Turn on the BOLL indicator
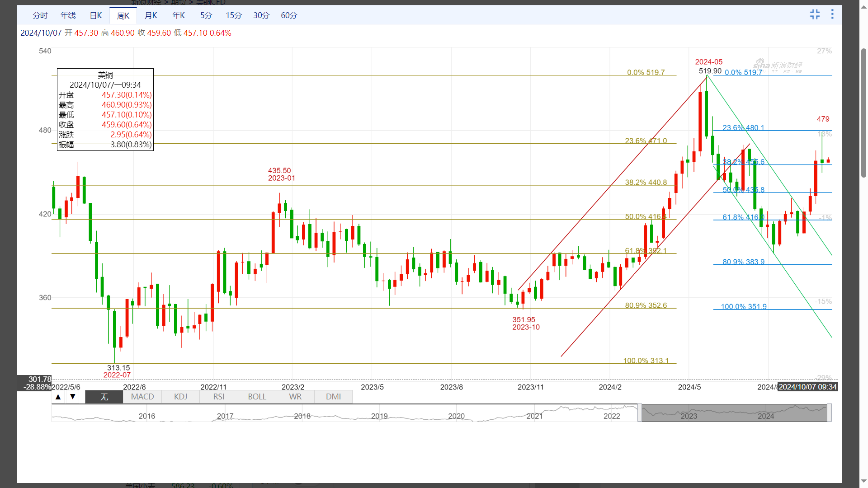 [x=257, y=397]
